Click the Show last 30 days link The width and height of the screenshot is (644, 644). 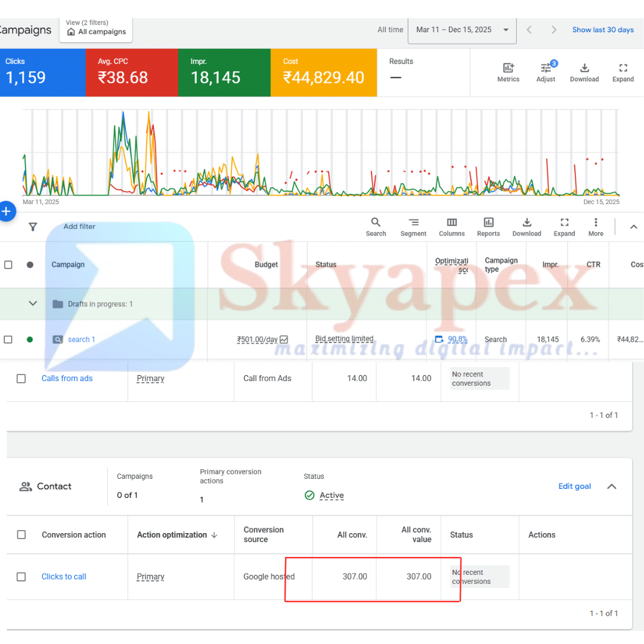pyautogui.click(x=602, y=30)
